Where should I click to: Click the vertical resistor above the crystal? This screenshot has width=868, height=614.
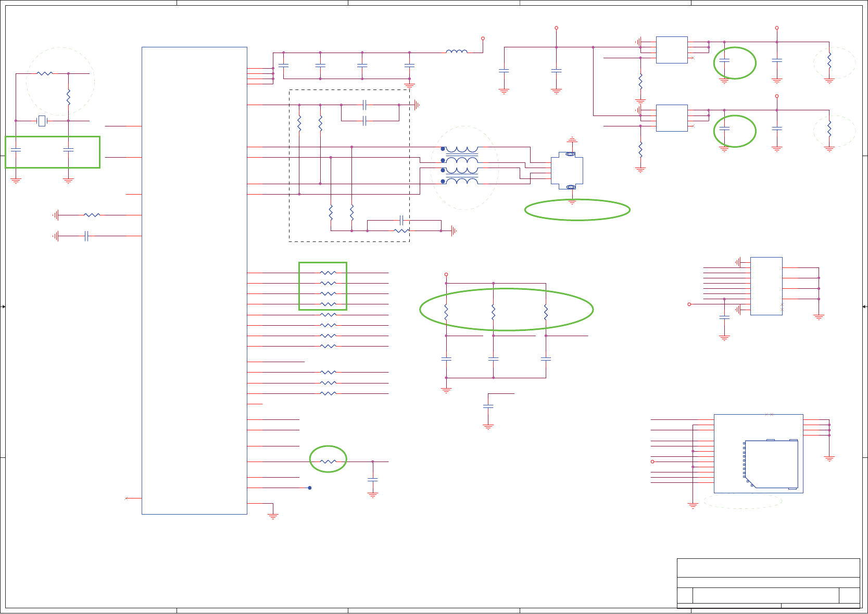click(x=68, y=97)
